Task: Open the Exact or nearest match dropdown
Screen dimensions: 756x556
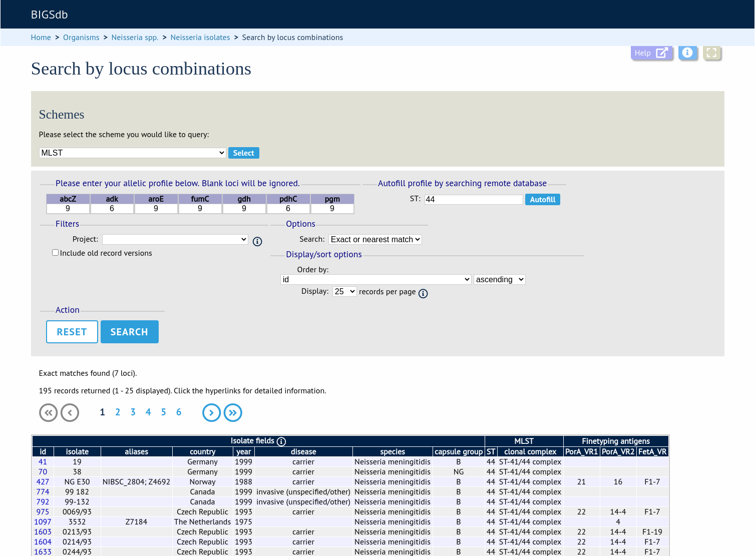Action: 375,240
